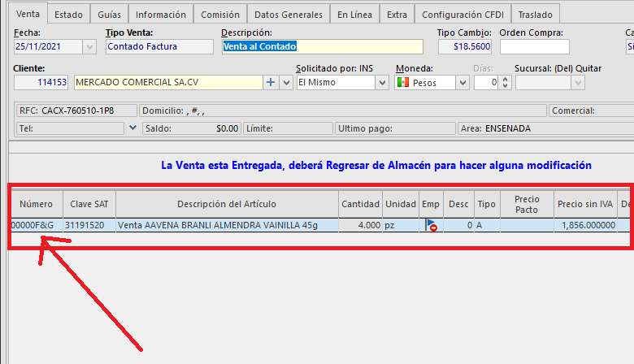Click the client name MERCADO COMERCIAL SA.CV
The height and width of the screenshot is (364, 634).
[x=168, y=82]
